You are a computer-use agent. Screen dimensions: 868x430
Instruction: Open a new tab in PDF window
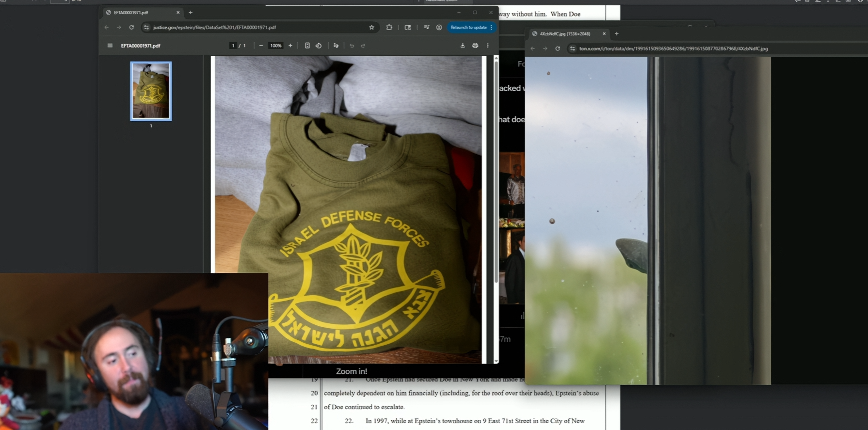(x=191, y=13)
